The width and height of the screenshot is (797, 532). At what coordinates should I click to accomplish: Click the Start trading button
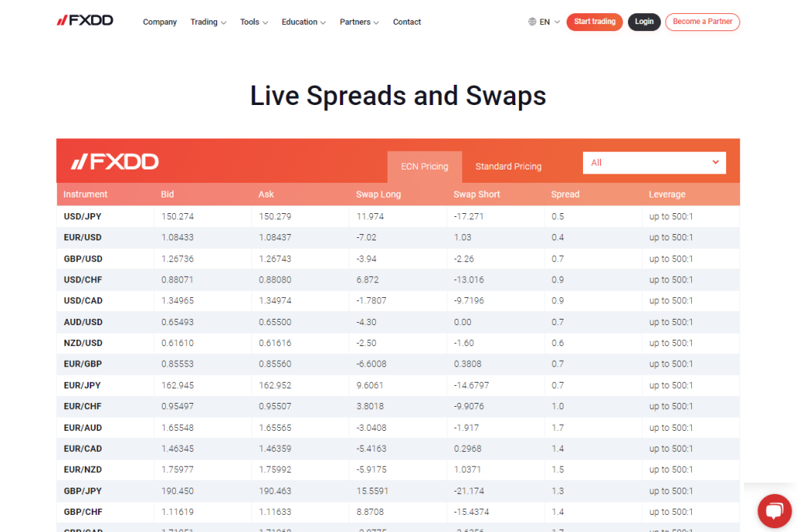594,22
